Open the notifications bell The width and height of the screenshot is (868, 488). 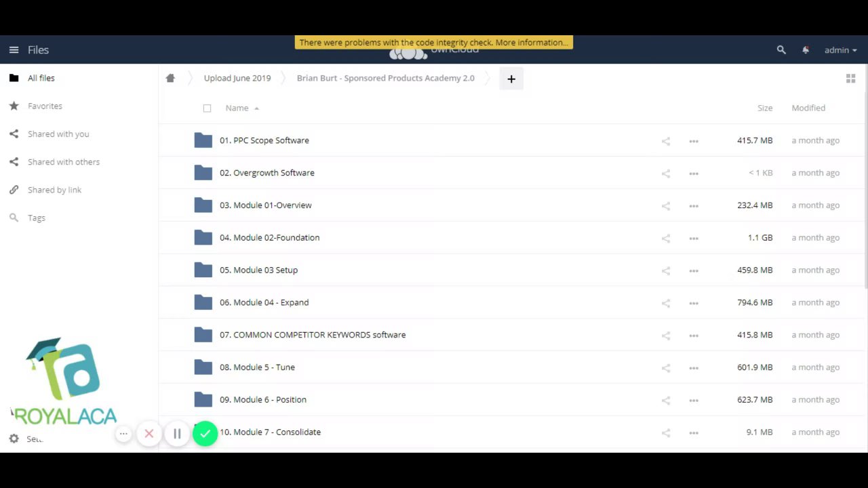click(x=806, y=50)
